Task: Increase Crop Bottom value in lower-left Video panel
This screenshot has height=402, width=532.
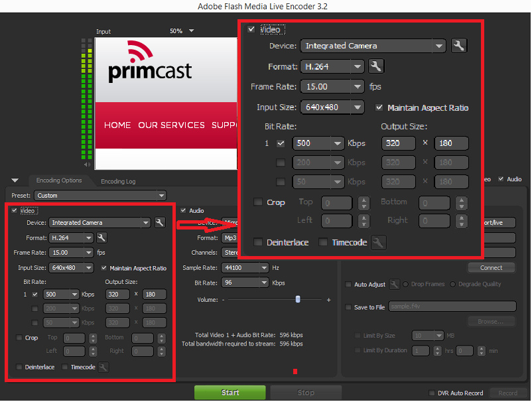Action: point(162,336)
